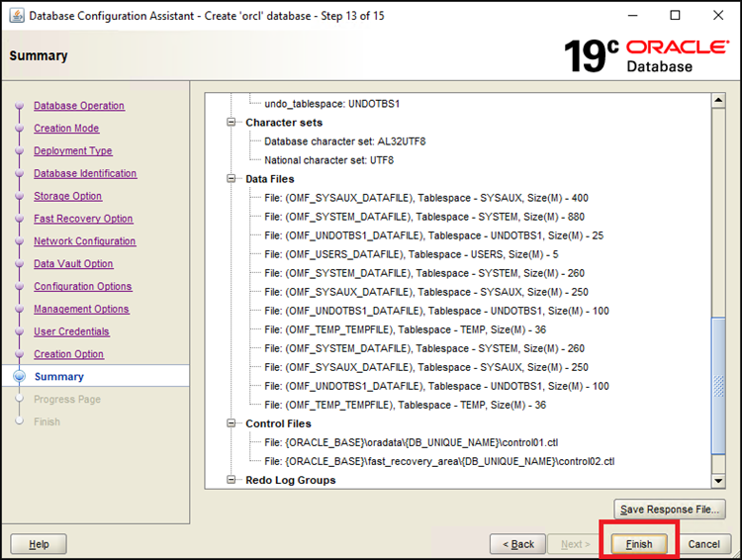Maximize the Database Configuration Assistant window
The width and height of the screenshot is (742, 560).
point(676,15)
